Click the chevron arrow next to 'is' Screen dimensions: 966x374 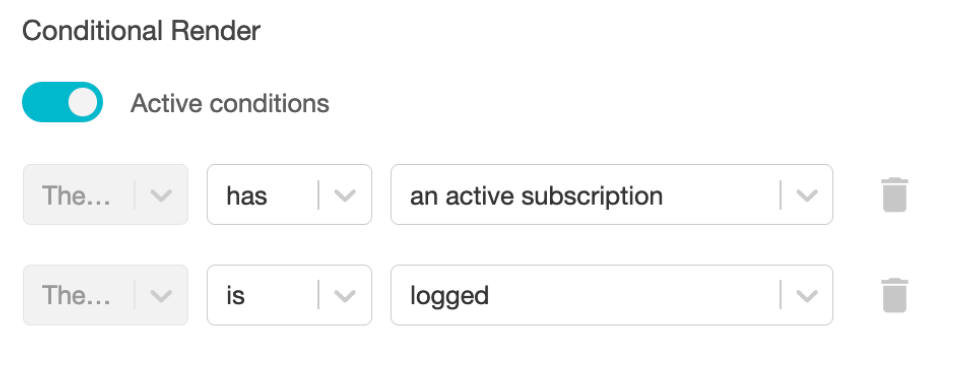(x=345, y=296)
